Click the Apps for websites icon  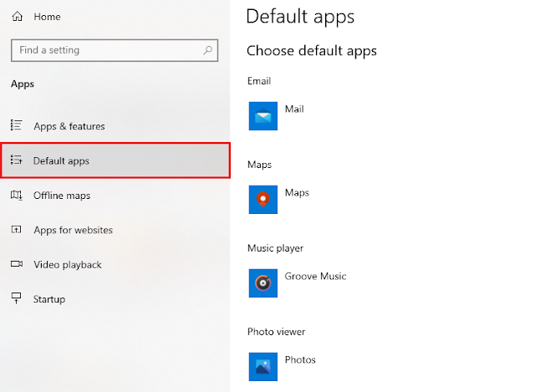point(17,229)
